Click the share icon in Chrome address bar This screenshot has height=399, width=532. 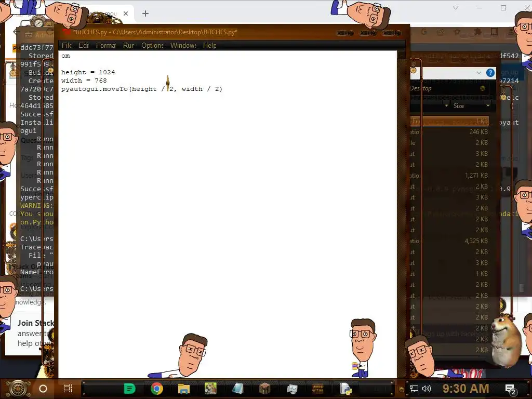[441, 32]
